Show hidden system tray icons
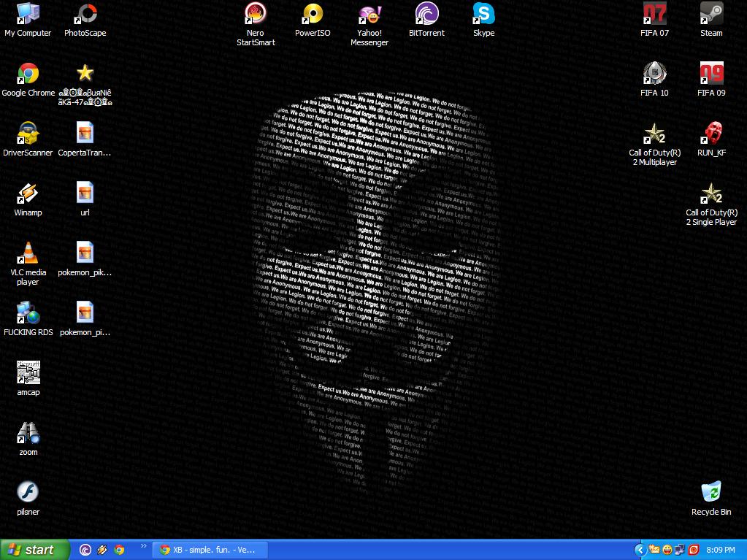The width and height of the screenshot is (747, 560). click(640, 550)
